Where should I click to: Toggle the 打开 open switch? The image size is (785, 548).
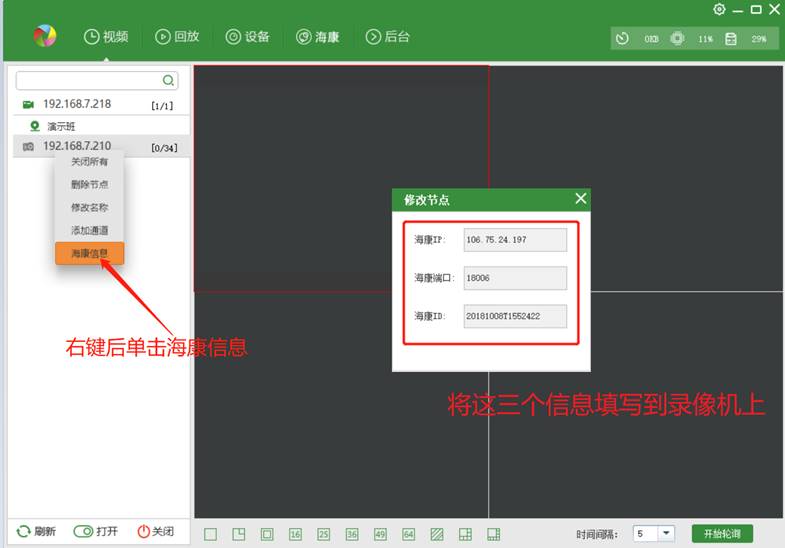[96, 532]
